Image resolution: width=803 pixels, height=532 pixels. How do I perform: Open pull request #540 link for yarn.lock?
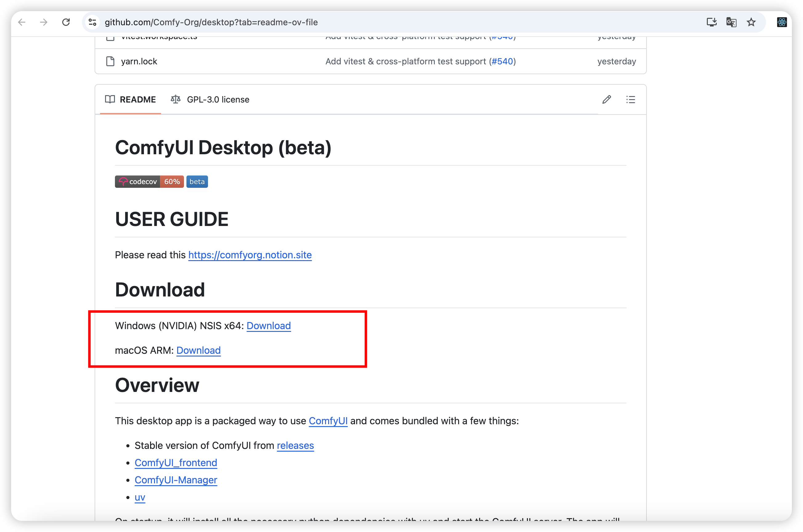(x=502, y=61)
